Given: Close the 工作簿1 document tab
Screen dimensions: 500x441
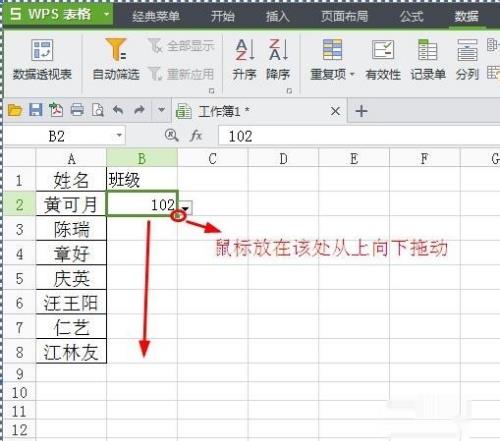Looking at the screenshot, I should pyautogui.click(x=335, y=111).
